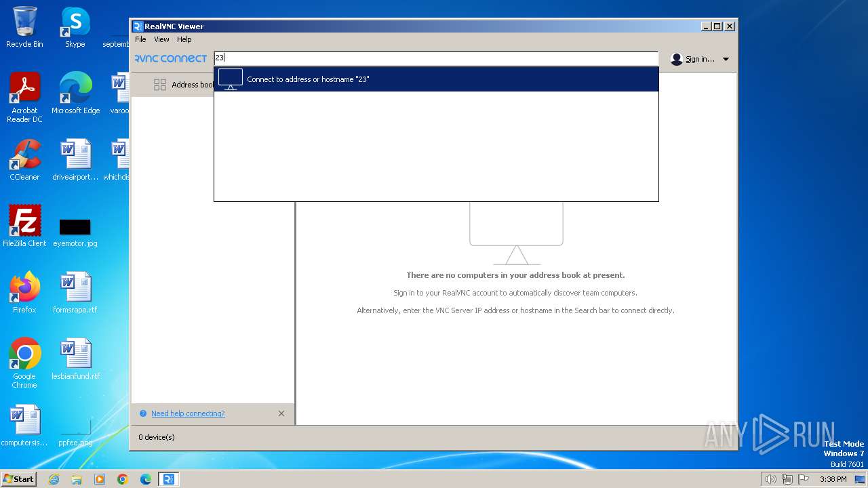Click the network tray icon
This screenshot has height=488, width=868.
pos(787,479)
